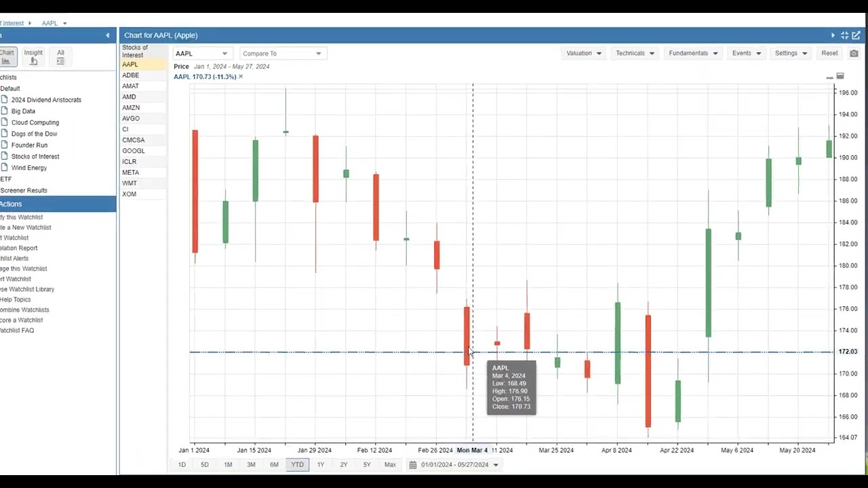Set chart range to 6M

click(274, 465)
